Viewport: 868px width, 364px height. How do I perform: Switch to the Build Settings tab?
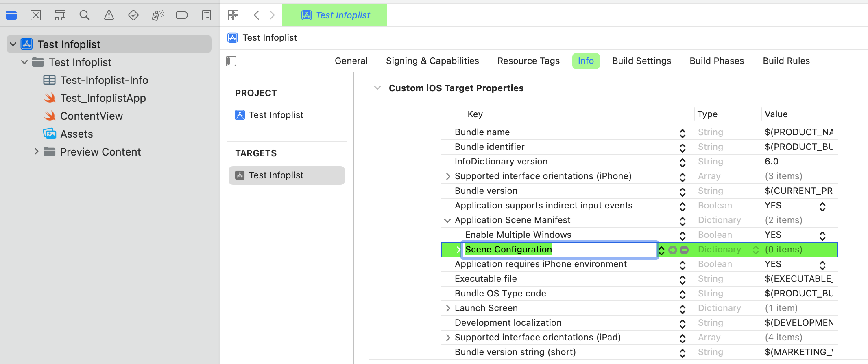click(x=641, y=61)
